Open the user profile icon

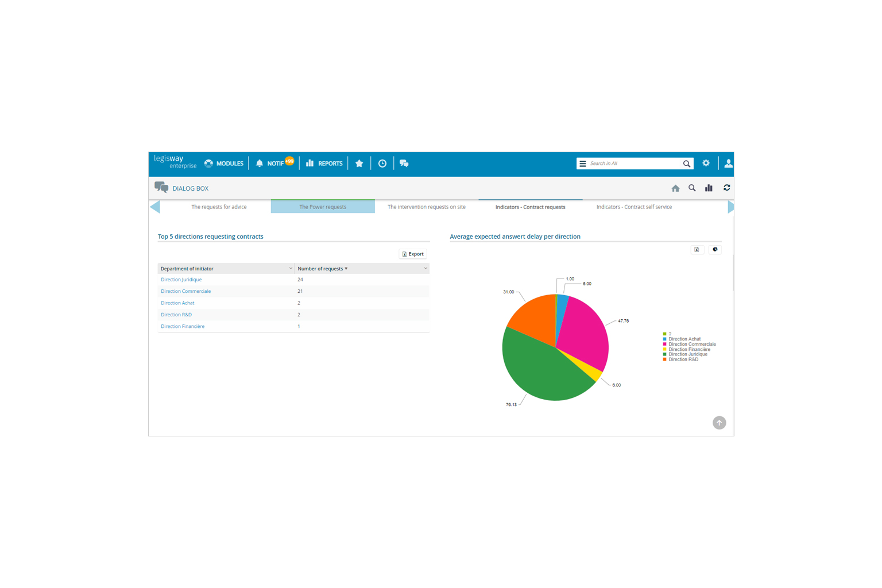[728, 164]
